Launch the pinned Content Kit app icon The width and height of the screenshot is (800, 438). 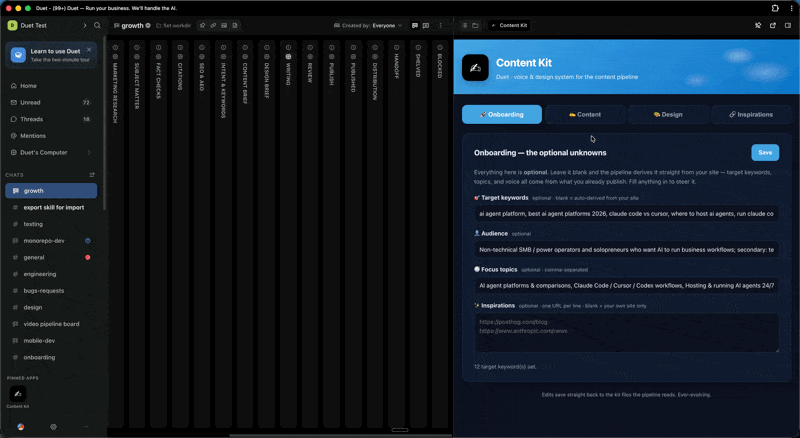(x=18, y=394)
